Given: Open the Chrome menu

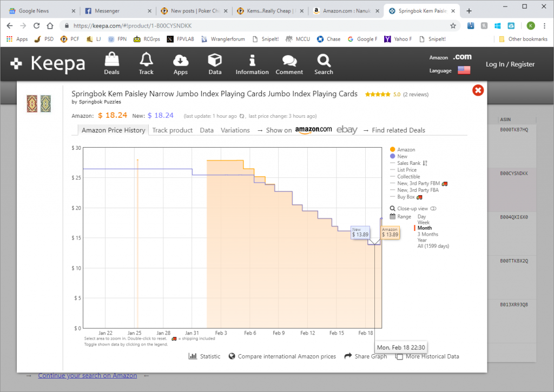Looking at the screenshot, I should [544, 26].
